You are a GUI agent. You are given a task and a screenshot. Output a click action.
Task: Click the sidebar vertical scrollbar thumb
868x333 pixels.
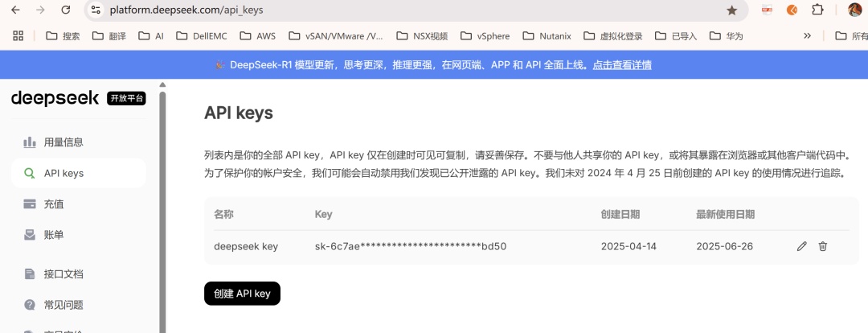click(162, 211)
